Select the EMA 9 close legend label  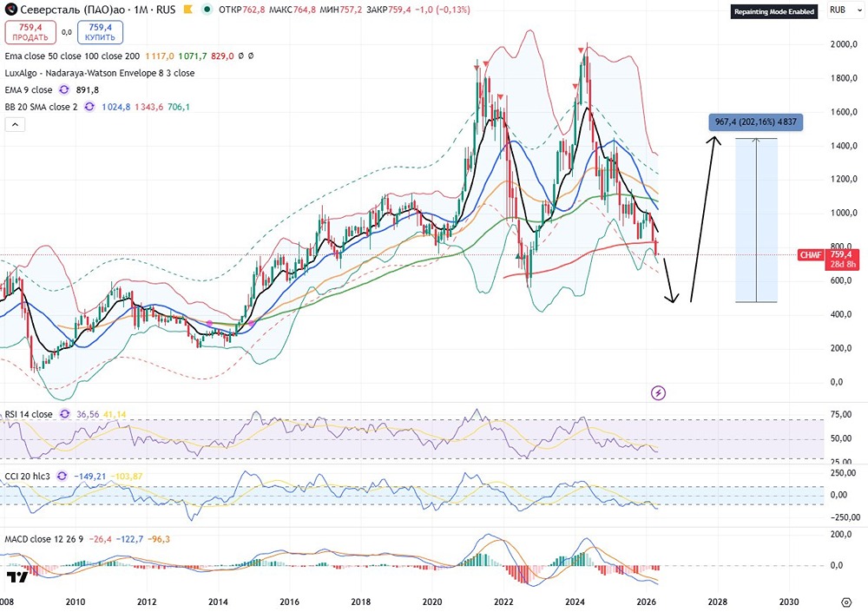point(29,89)
